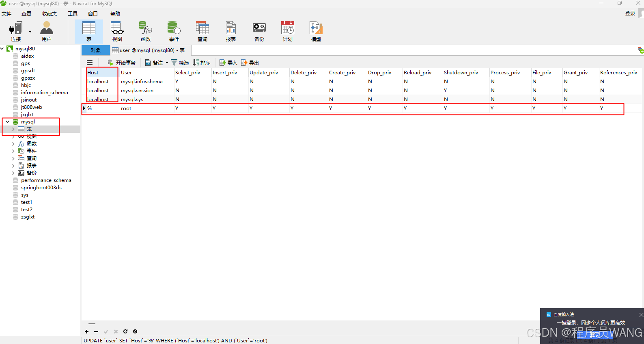Collapse the mysql80 connection node
Screen dimensions: 644x344
pos(2,48)
